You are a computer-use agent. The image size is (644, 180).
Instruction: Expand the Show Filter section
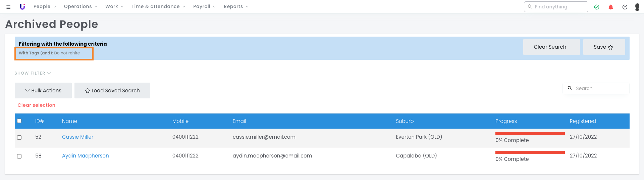(33, 73)
